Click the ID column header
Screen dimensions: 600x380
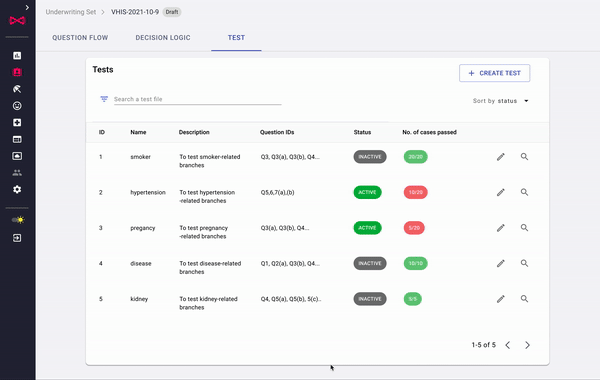[102, 132]
